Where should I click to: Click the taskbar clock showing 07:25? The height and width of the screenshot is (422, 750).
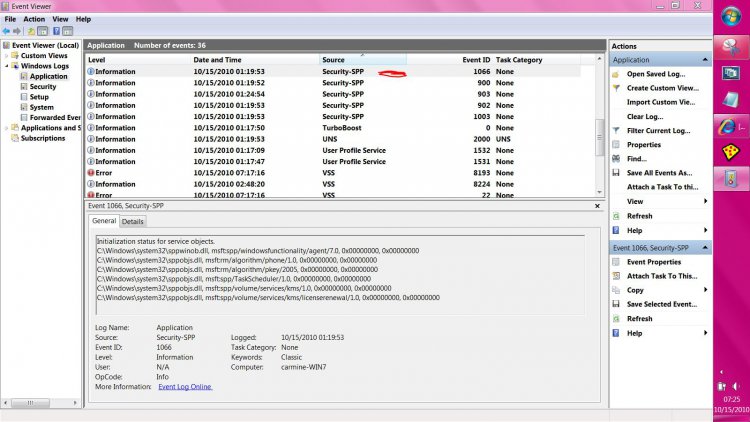(x=731, y=399)
